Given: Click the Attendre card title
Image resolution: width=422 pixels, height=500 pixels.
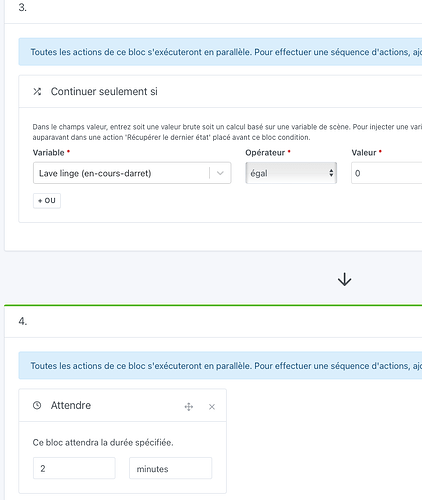Looking at the screenshot, I should point(71,405).
